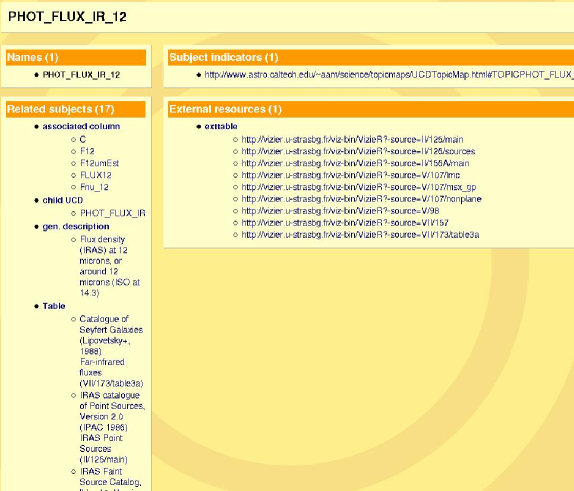Open the PHOT_FLUX_IR child UCD link
The height and width of the screenshot is (491, 574).
pyautogui.click(x=113, y=213)
